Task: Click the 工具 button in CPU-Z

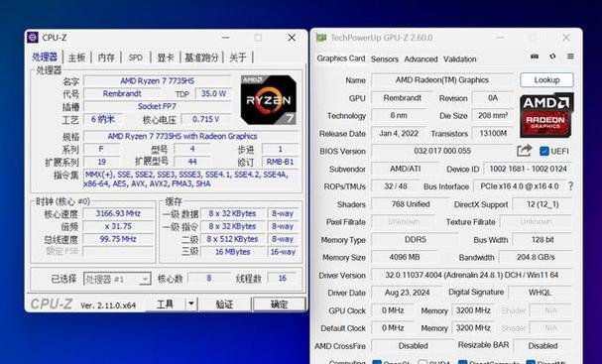Action: (x=165, y=304)
